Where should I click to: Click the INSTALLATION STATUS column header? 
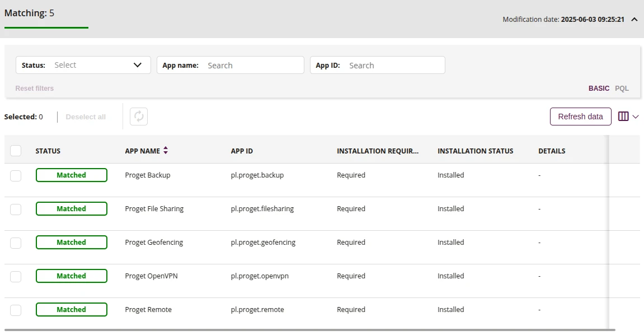475,151
